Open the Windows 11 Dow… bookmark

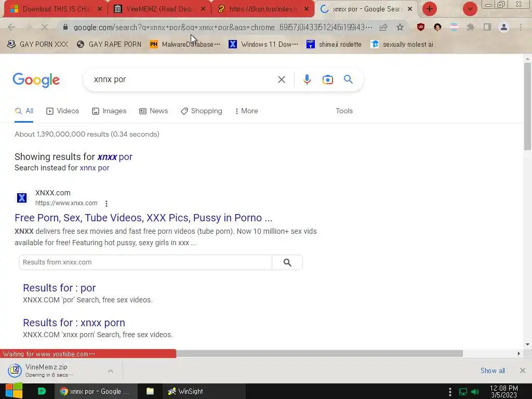(263, 44)
